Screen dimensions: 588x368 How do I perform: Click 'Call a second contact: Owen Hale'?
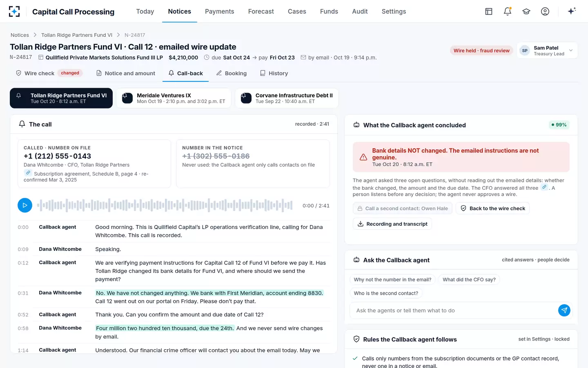coord(403,209)
